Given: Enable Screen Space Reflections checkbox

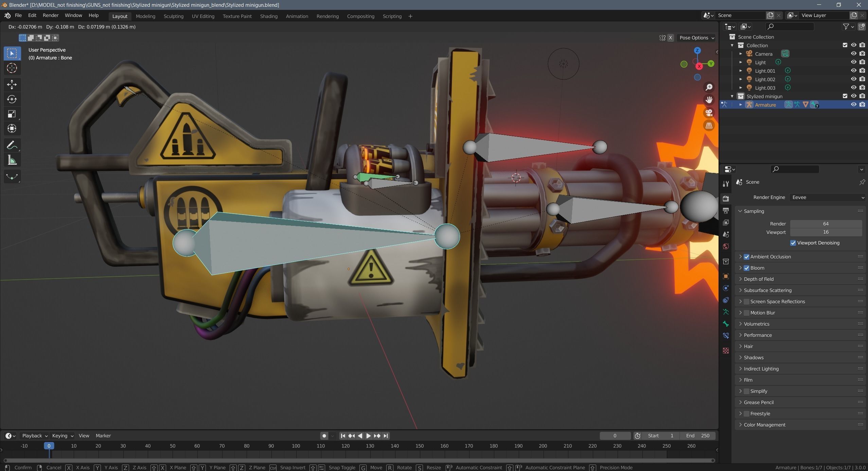Looking at the screenshot, I should [746, 302].
